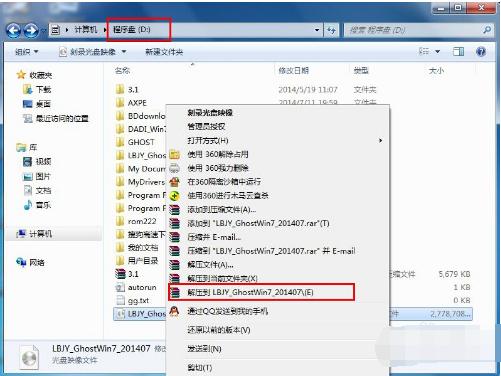Select 库 in navigation pane
Viewport: 501px width, 376px height.
click(x=27, y=147)
